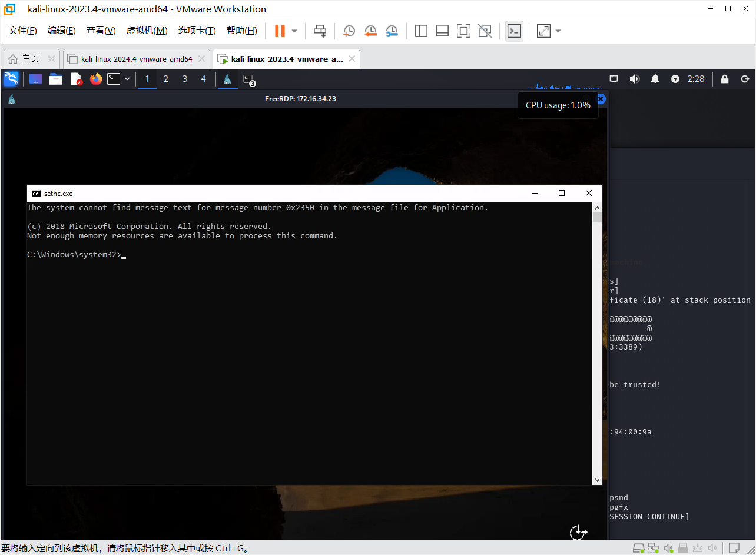The height and width of the screenshot is (555, 756).
Task: Open the 虚拟机(M) menu
Action: [147, 31]
